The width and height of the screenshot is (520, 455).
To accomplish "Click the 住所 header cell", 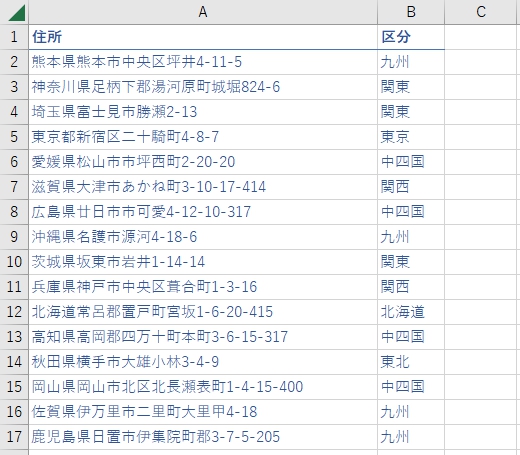I will click(x=203, y=37).
